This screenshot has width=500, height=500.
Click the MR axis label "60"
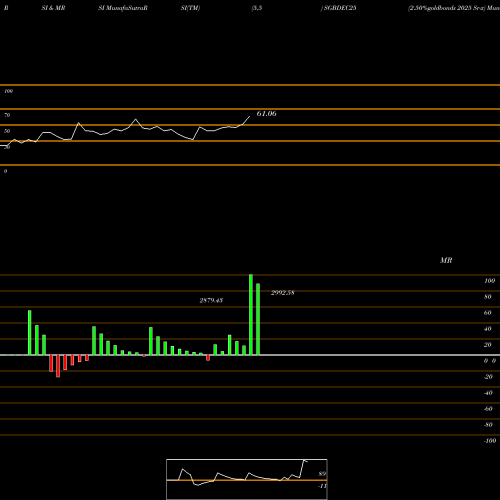[x=488, y=313]
